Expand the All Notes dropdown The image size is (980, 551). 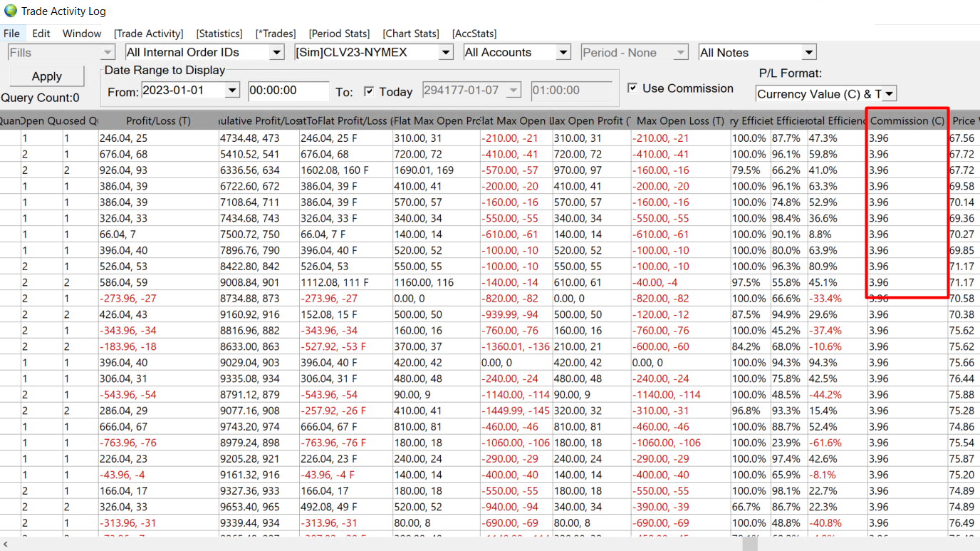coord(808,53)
